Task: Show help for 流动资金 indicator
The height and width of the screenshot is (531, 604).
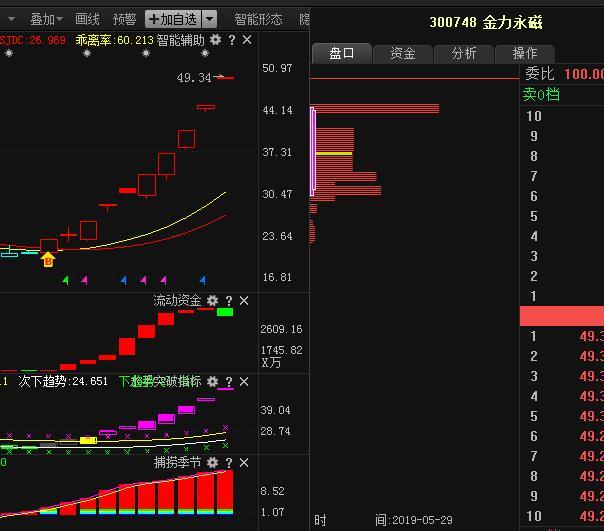Action: (x=229, y=300)
